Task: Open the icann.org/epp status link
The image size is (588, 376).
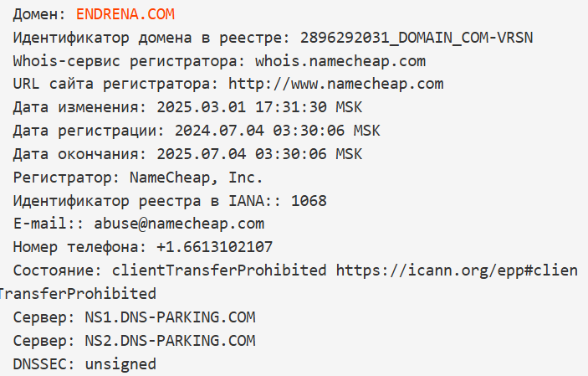Action: [457, 270]
